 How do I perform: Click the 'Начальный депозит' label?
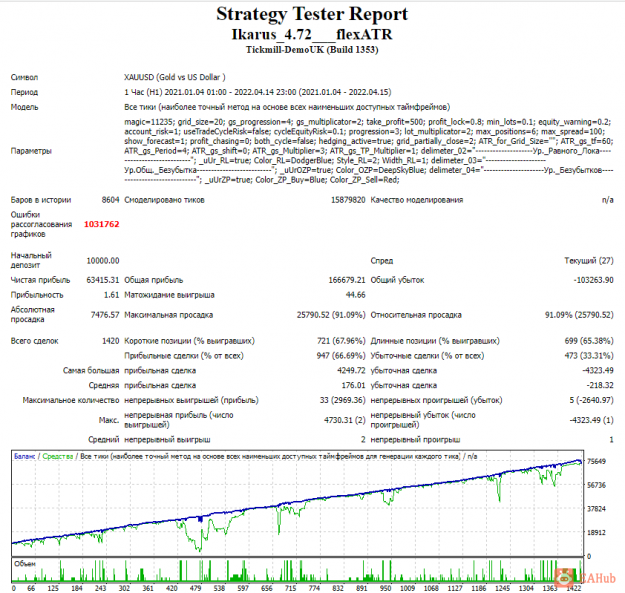[x=31, y=260]
